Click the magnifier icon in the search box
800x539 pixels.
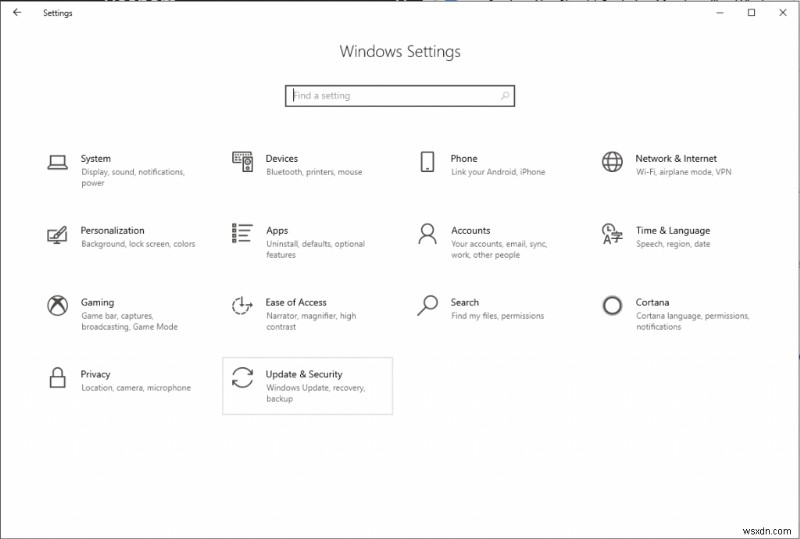click(x=505, y=96)
